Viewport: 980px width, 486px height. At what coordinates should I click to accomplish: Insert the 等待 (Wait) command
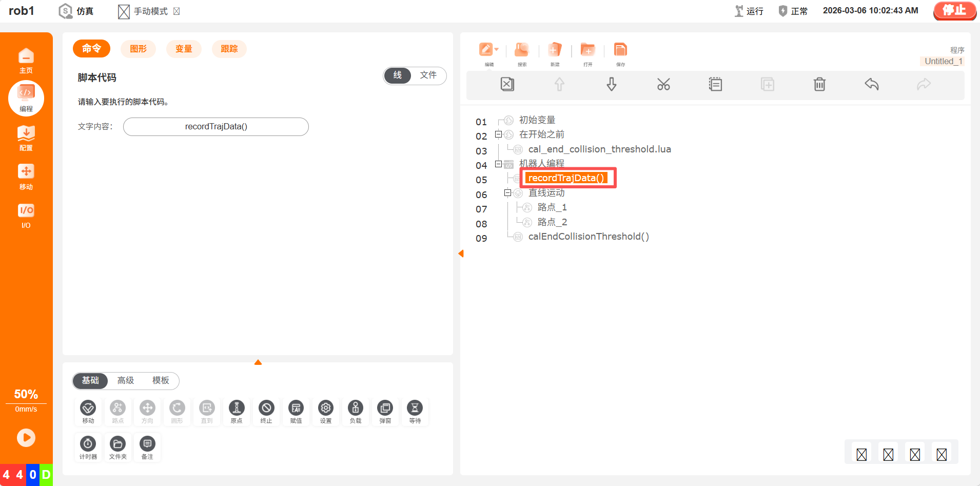pyautogui.click(x=415, y=412)
